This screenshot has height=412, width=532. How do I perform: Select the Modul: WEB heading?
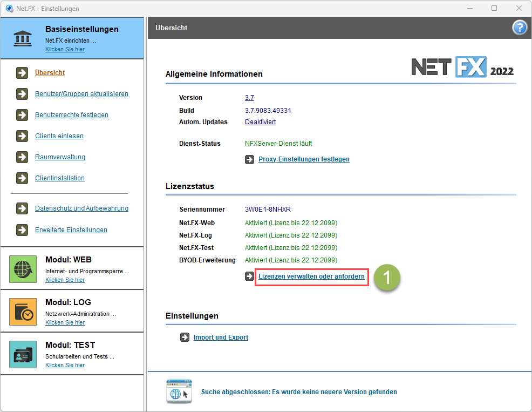point(69,260)
